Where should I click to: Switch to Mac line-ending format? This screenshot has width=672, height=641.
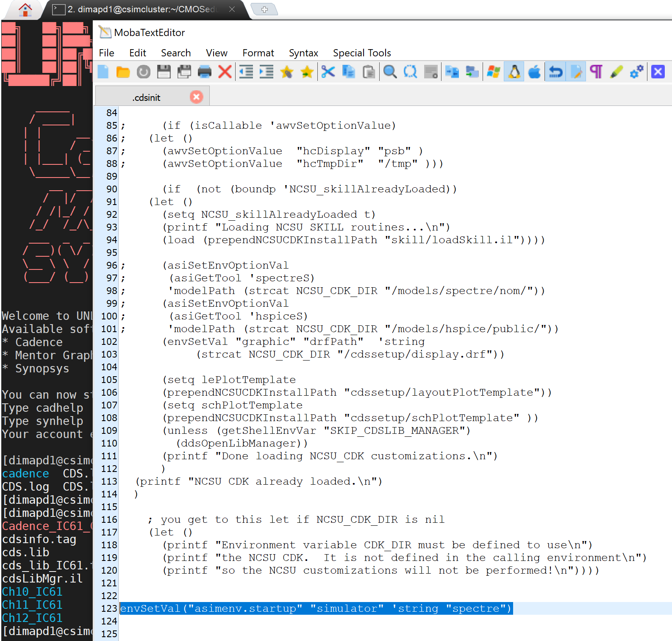point(534,72)
